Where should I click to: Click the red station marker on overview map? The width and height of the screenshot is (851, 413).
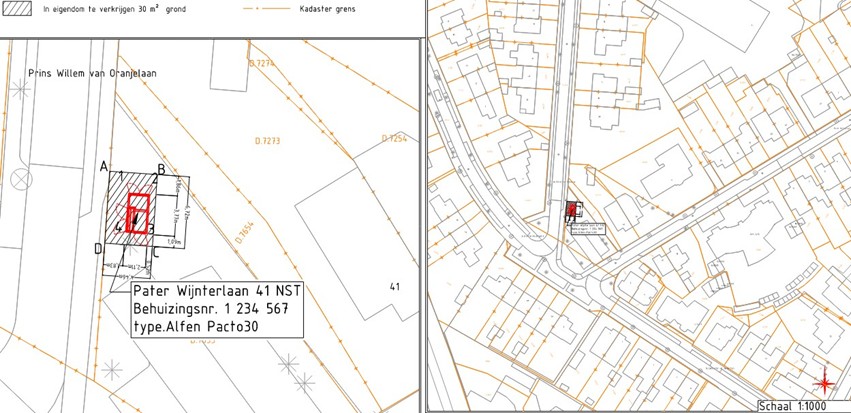click(573, 209)
